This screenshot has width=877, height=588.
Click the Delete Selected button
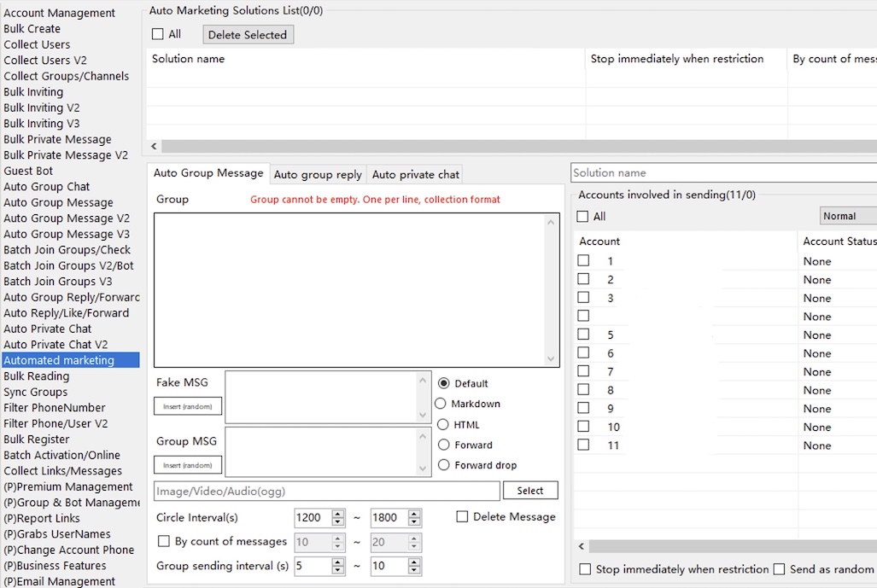(x=248, y=35)
